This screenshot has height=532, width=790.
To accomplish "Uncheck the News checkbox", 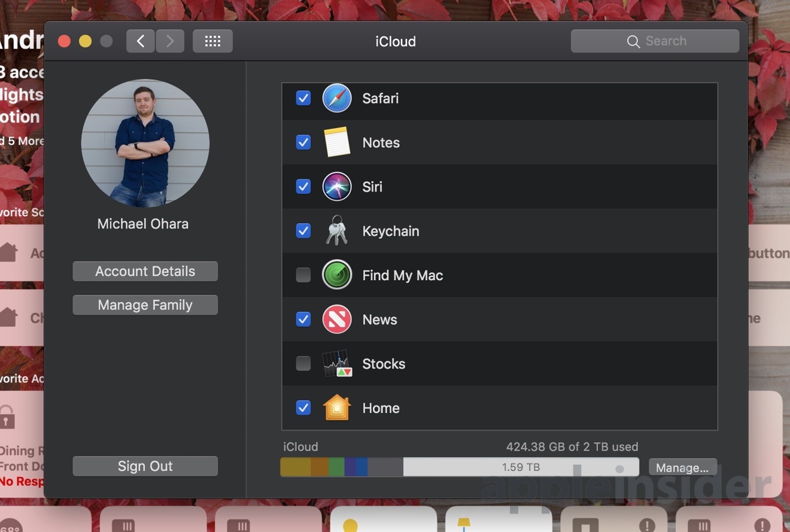I will tap(303, 320).
